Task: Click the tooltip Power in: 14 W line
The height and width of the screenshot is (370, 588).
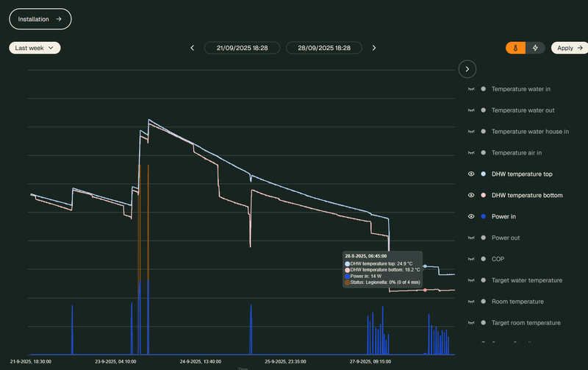Action: [363, 276]
